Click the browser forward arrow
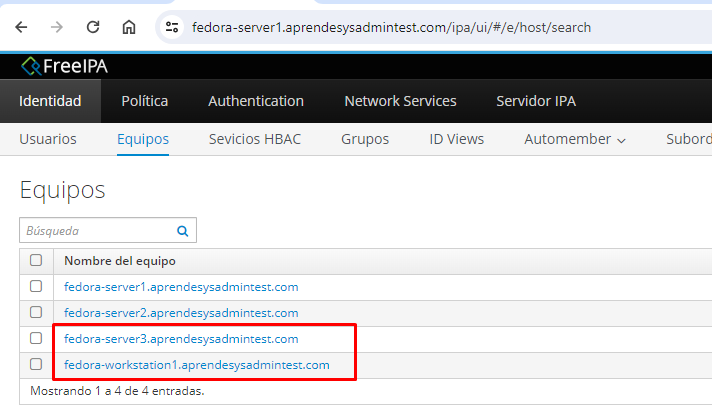 57,27
